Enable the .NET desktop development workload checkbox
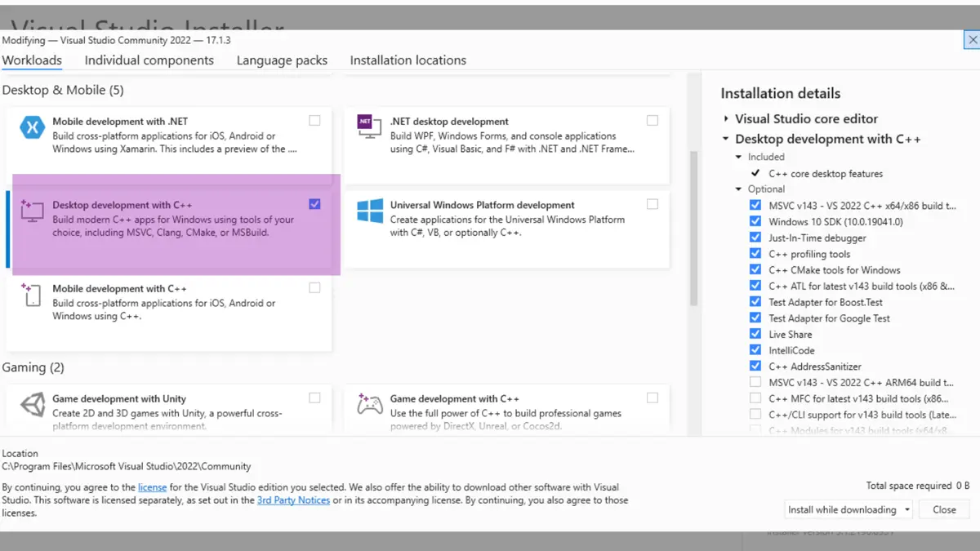The image size is (980, 551). [653, 121]
